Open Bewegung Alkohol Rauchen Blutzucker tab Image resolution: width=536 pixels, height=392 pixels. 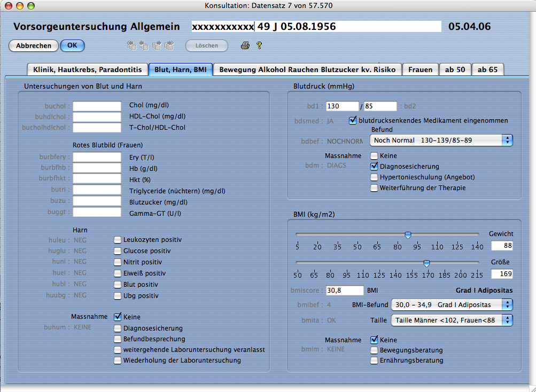click(307, 69)
